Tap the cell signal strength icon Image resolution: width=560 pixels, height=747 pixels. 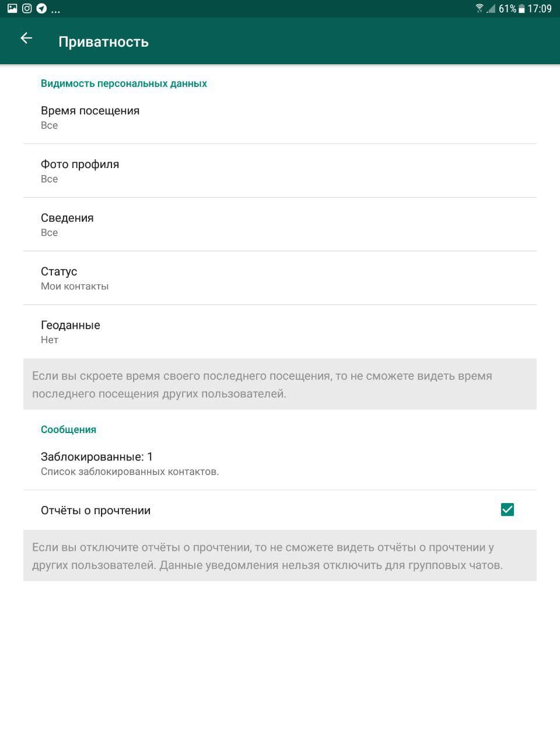tap(491, 9)
